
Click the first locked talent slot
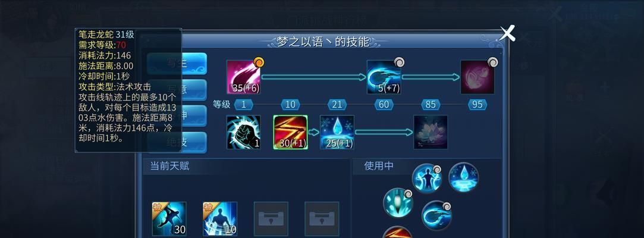click(271, 219)
